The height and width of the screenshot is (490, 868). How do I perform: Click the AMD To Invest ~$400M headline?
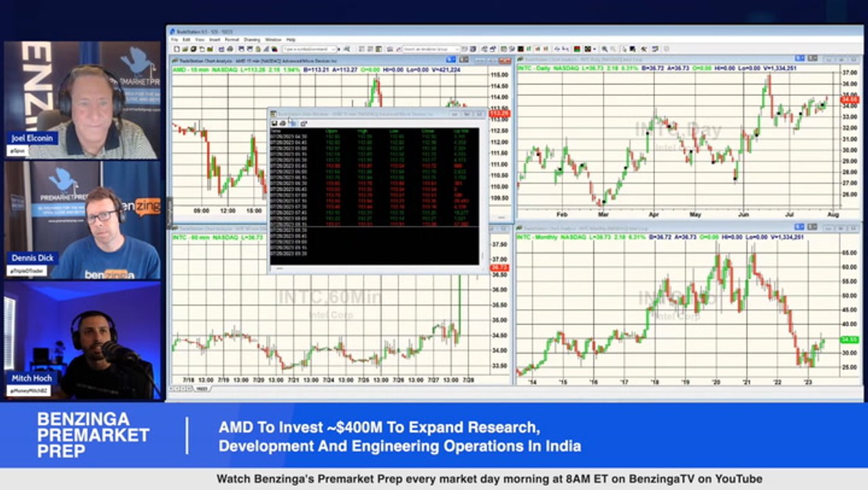[399, 437]
